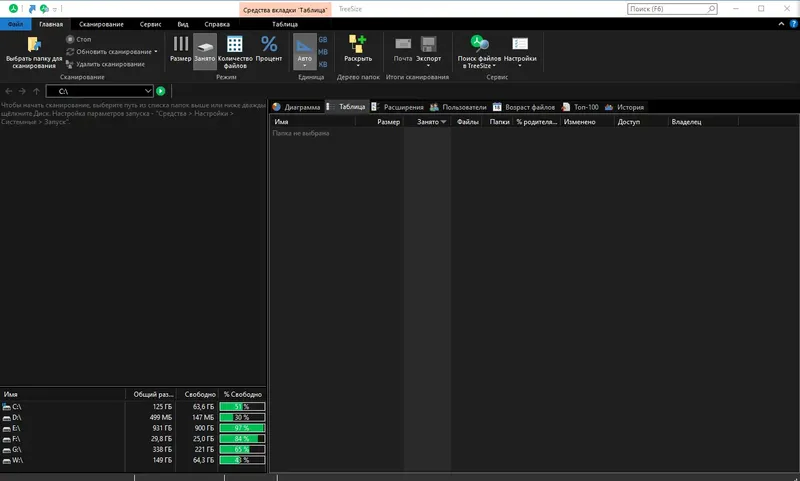
Task: Collapse the ribbon with the chevron
Action: (781, 24)
